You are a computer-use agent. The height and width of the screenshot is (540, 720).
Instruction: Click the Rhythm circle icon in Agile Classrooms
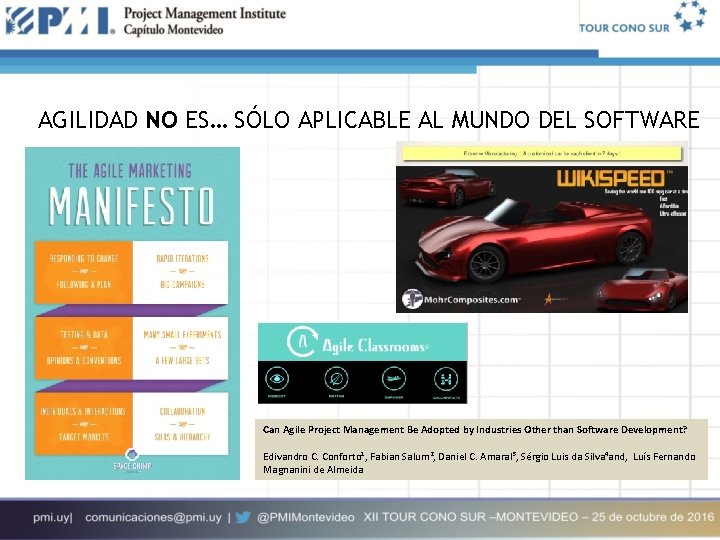click(x=336, y=379)
